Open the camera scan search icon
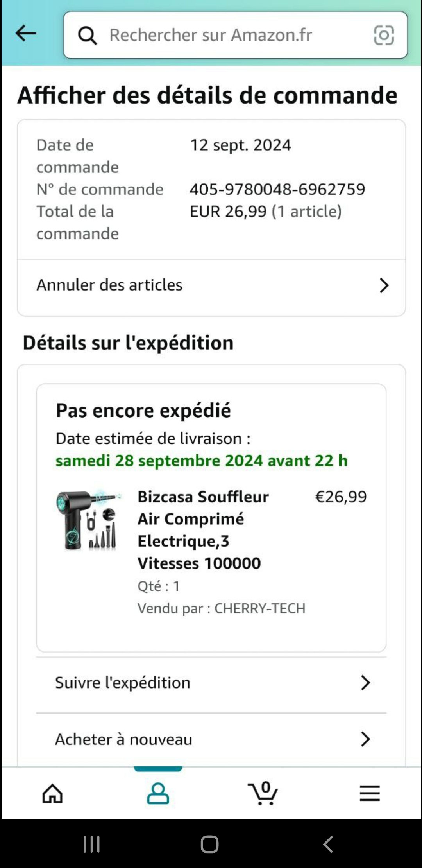This screenshot has width=422, height=868. [384, 36]
